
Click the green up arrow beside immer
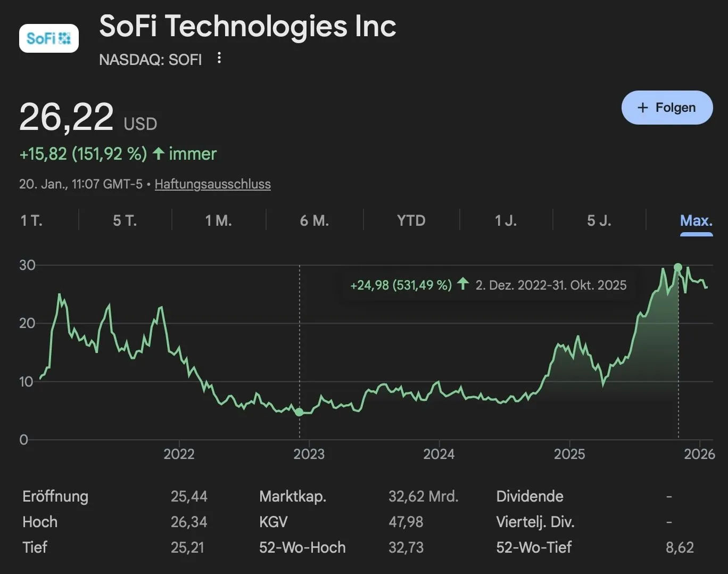[158, 154]
